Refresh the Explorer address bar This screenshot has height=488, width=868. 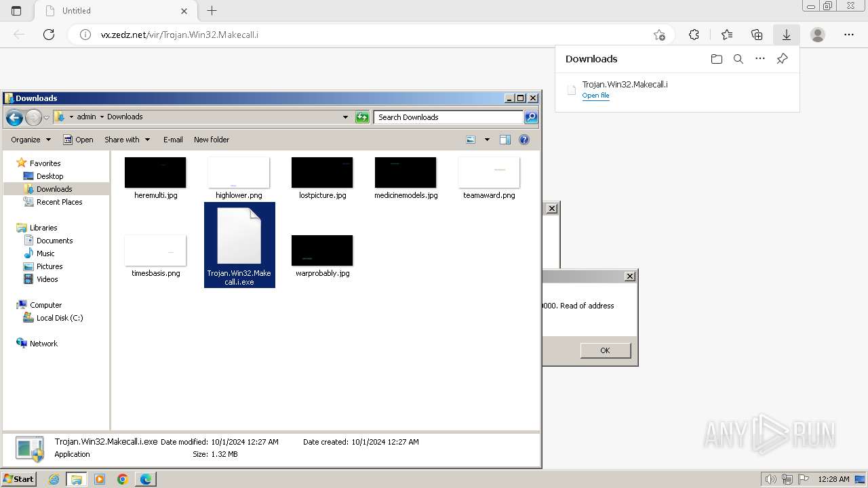(362, 117)
